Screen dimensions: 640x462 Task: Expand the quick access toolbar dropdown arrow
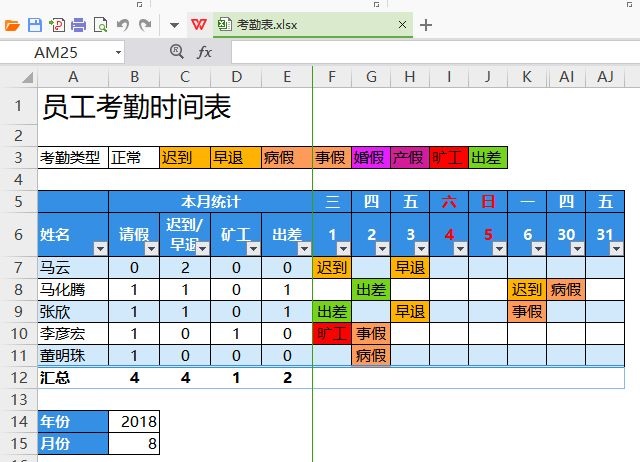pyautogui.click(x=174, y=25)
